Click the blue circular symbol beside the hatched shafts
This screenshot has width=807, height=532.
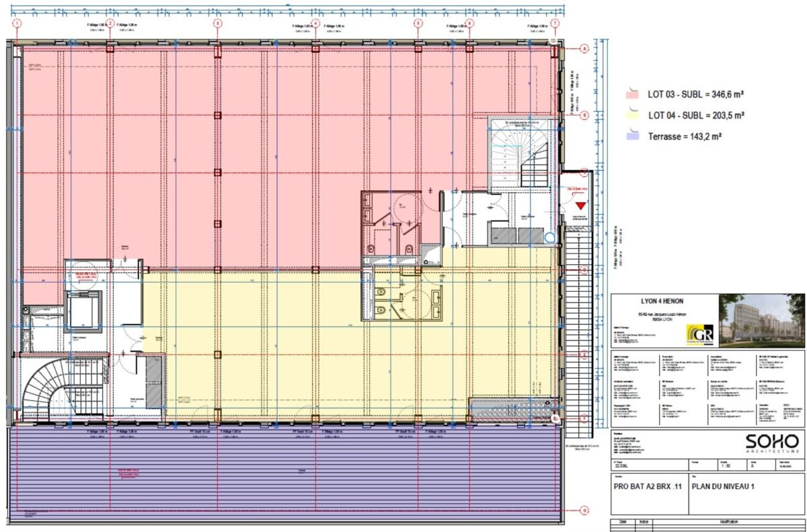(x=550, y=237)
